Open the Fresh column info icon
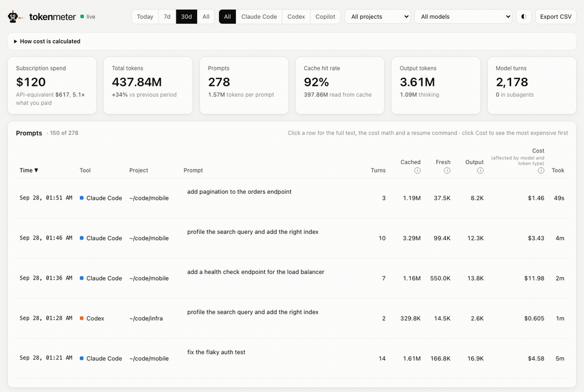 tap(447, 170)
